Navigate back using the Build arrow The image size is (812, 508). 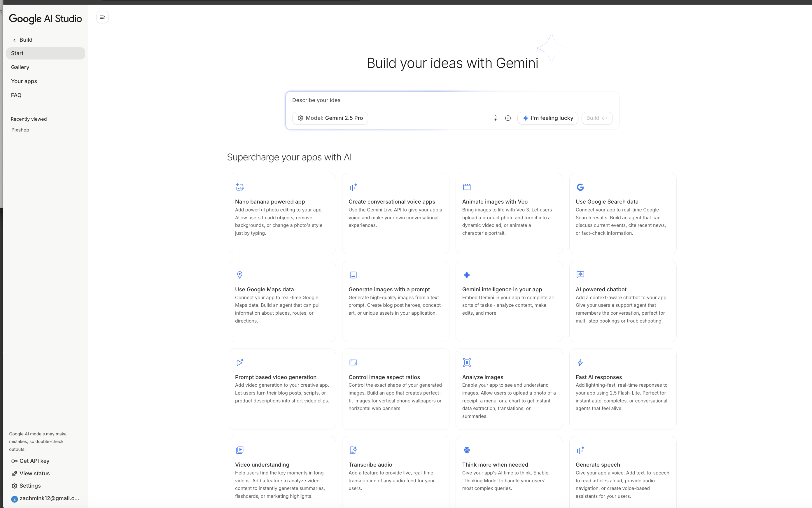[x=14, y=40]
